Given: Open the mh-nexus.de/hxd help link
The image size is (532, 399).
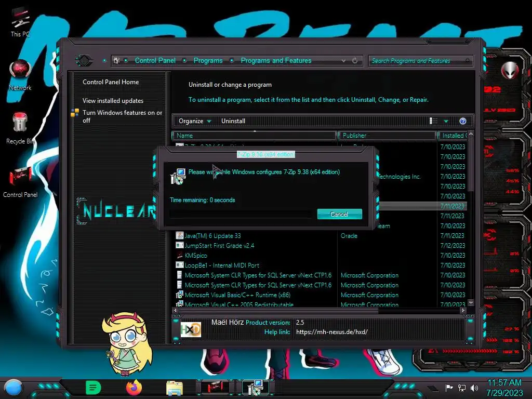Looking at the screenshot, I should 332,332.
